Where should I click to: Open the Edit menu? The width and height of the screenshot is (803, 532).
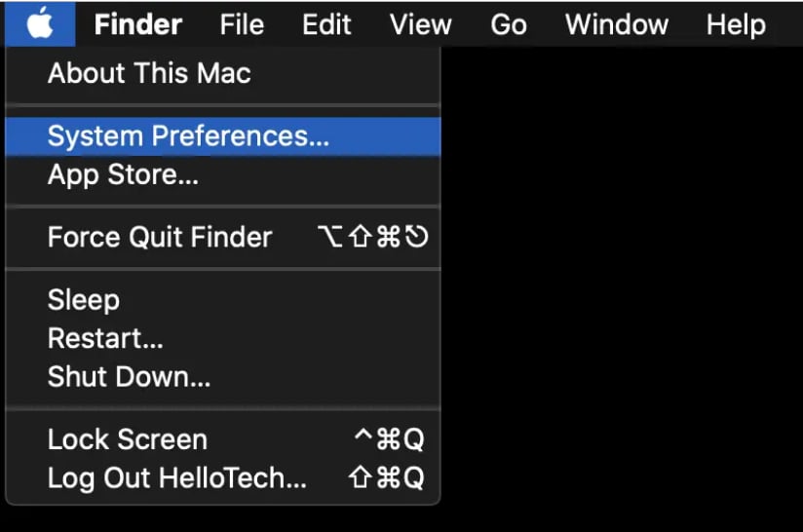pyautogui.click(x=326, y=24)
